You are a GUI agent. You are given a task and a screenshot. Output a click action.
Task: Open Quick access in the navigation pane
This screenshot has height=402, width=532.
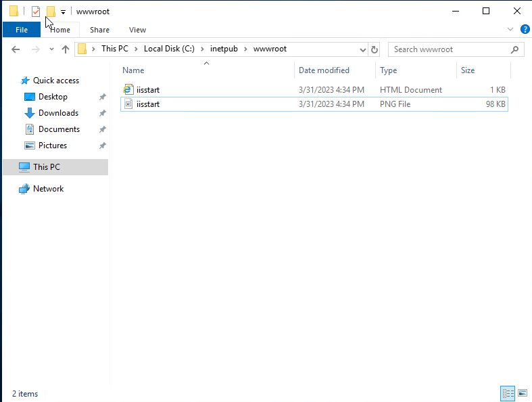[56, 81]
